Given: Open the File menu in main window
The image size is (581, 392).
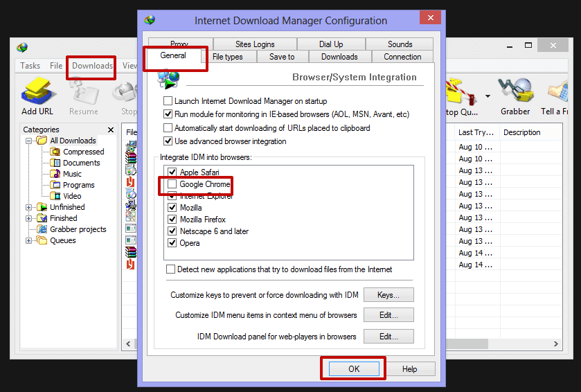Looking at the screenshot, I should 56,66.
